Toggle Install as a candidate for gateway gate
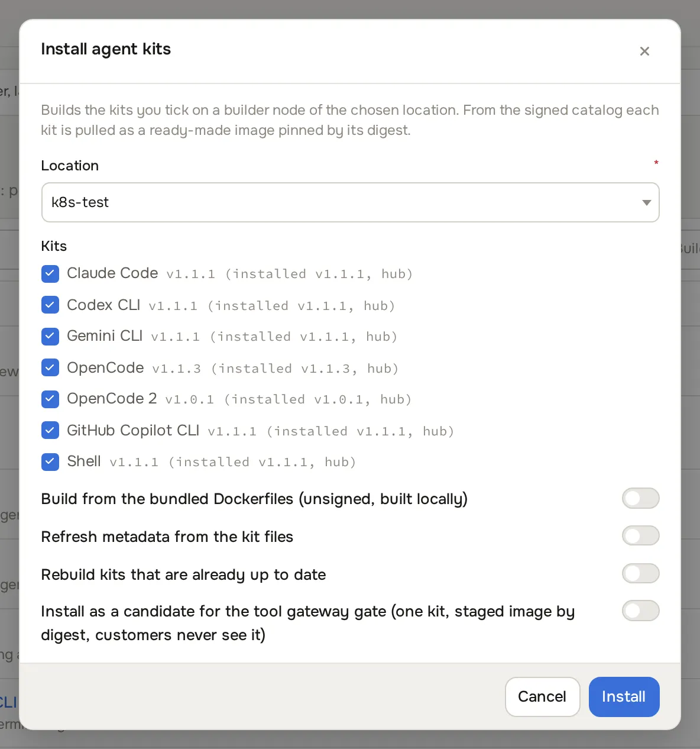 point(640,611)
